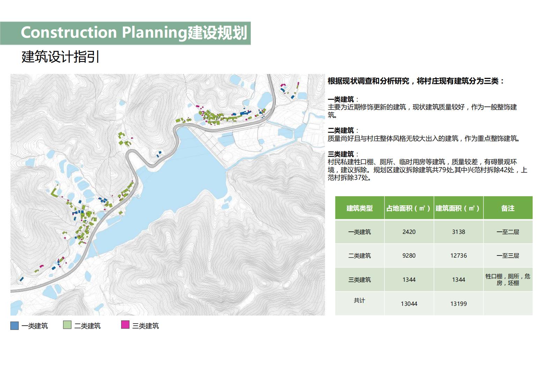The height and width of the screenshot is (392, 554).
Task: Click the 一至二层 remark cell
Action: 508,232
